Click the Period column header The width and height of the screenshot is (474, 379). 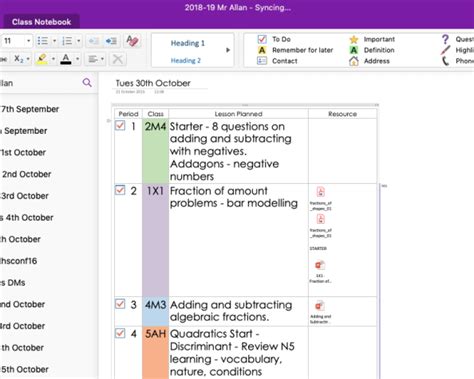pos(128,114)
